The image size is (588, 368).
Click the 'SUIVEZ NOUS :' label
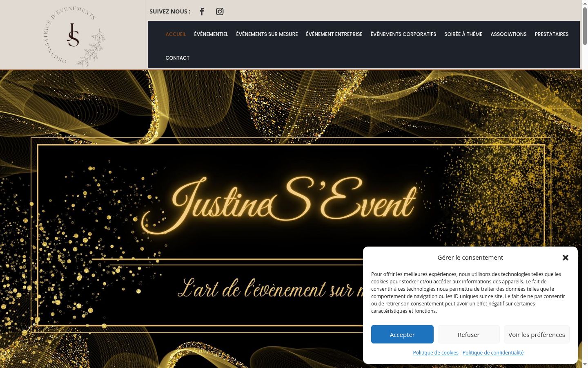coord(170,11)
